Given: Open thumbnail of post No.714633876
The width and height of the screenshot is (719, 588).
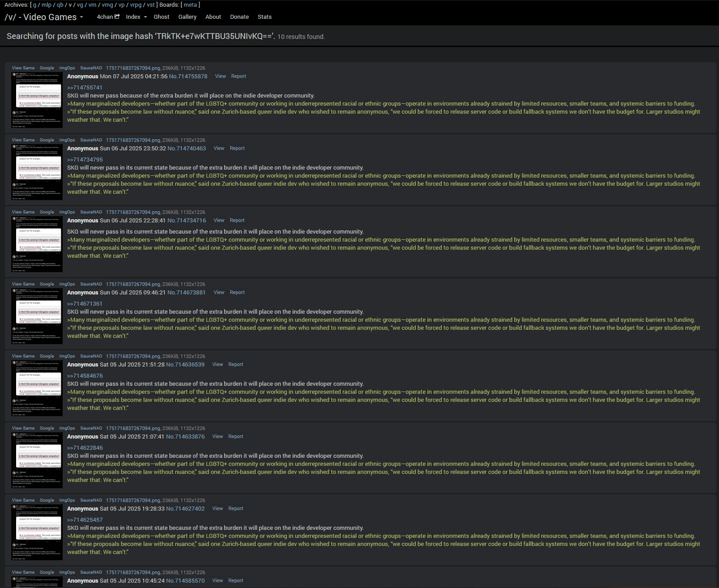Looking at the screenshot, I should (x=37, y=460).
